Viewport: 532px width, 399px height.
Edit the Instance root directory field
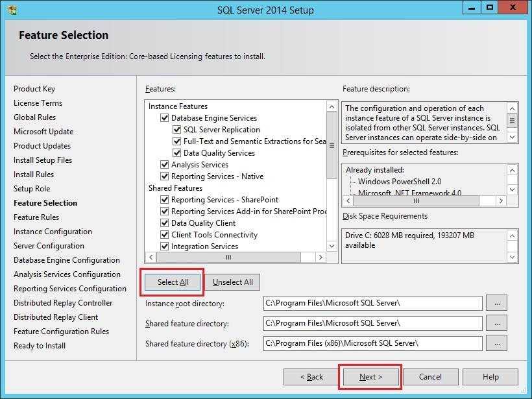point(372,303)
